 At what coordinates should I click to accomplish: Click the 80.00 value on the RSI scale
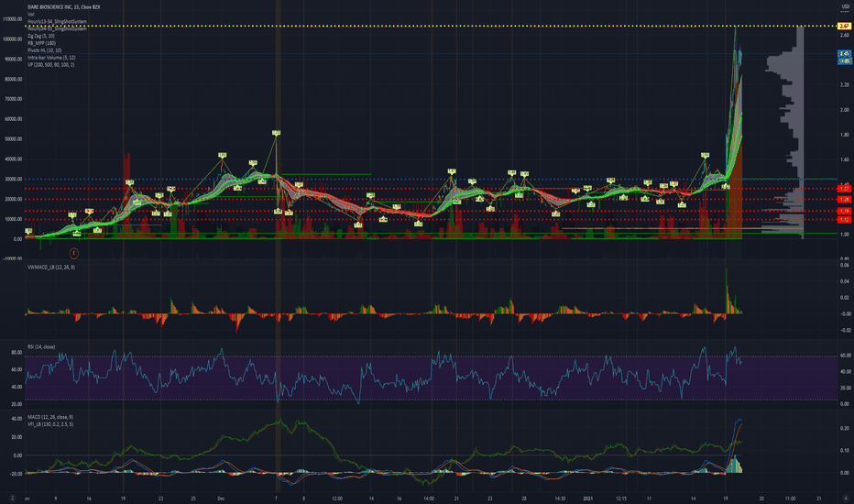click(16, 353)
